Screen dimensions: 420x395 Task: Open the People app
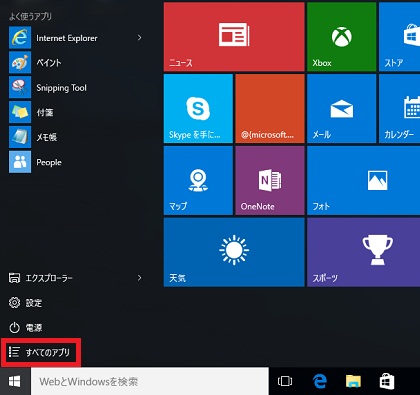(75, 162)
